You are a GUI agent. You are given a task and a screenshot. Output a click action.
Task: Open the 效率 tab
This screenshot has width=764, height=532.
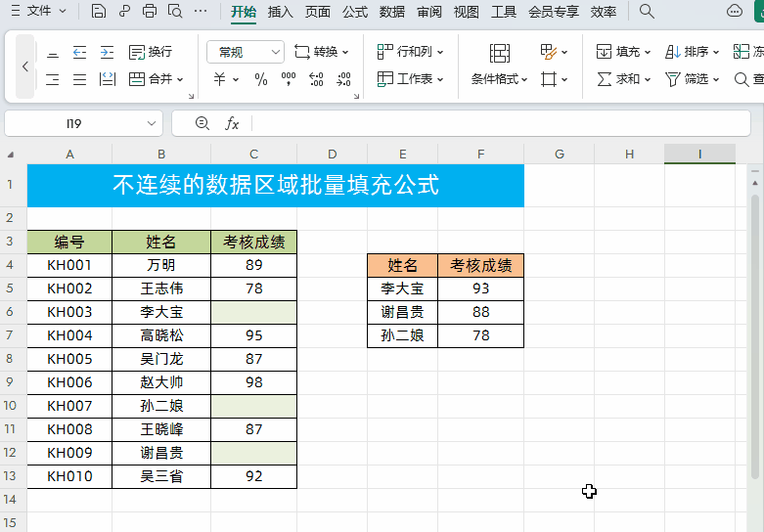click(604, 11)
